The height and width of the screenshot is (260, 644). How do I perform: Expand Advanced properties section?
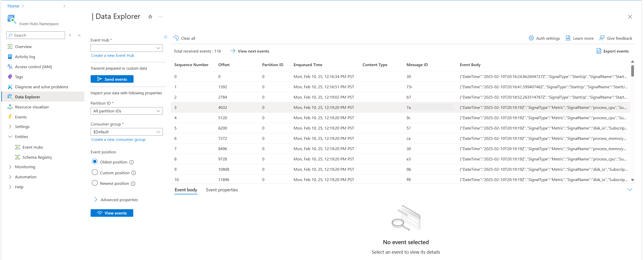tap(96, 199)
